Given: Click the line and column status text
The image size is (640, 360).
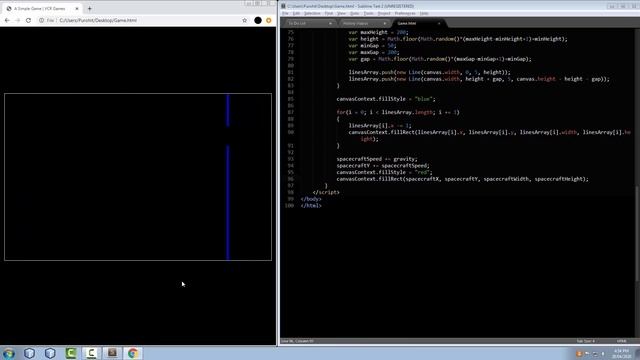Looking at the screenshot, I should pos(298,341).
